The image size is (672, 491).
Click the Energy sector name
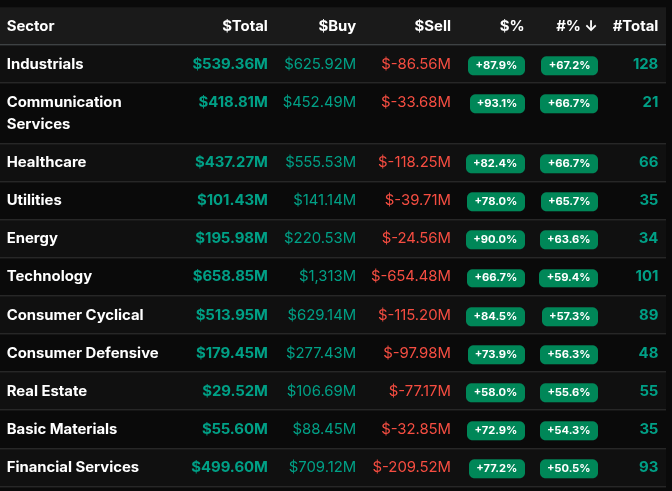tap(32, 238)
